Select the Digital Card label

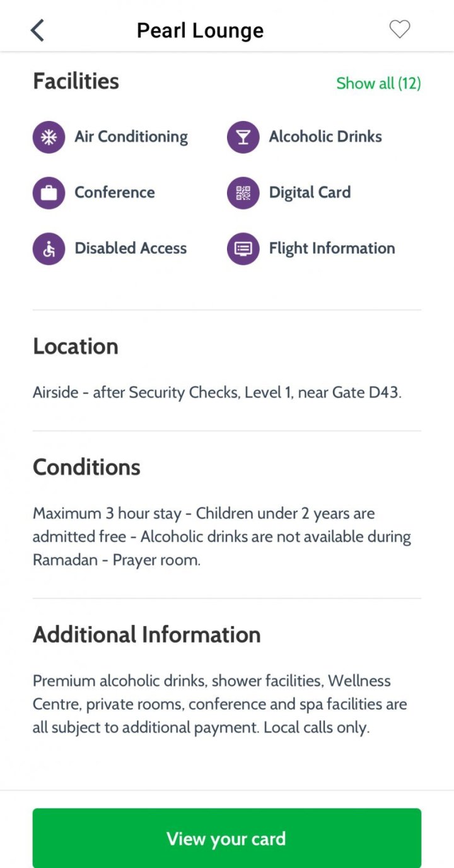tap(310, 192)
